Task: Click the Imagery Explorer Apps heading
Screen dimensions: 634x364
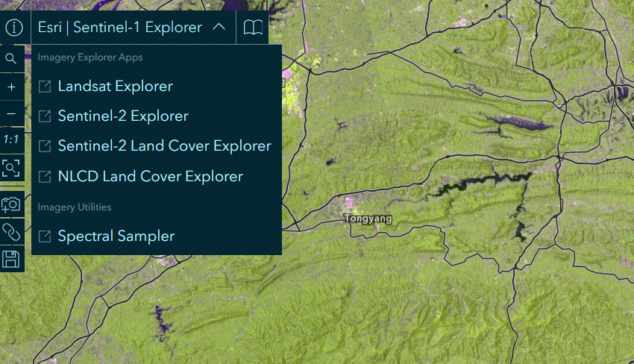Action: click(90, 57)
